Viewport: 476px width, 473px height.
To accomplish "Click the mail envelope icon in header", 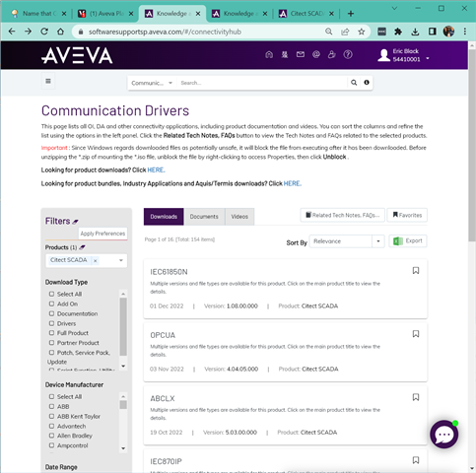I will pos(301,54).
